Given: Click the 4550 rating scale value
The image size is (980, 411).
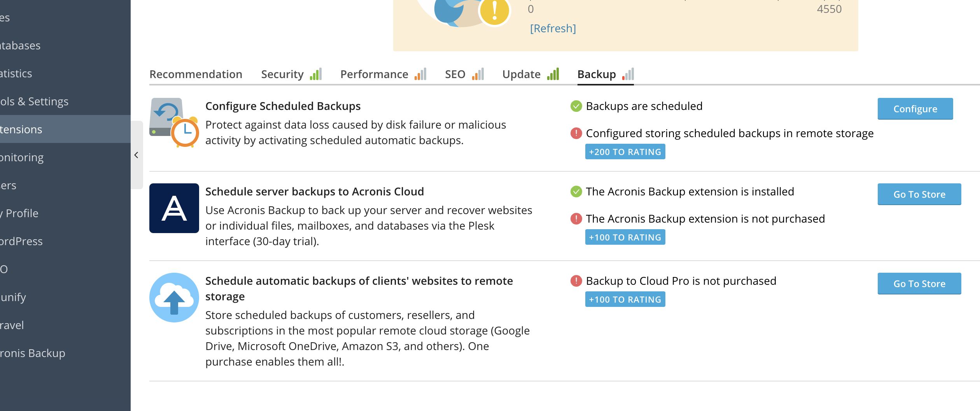Looking at the screenshot, I should coord(829,9).
